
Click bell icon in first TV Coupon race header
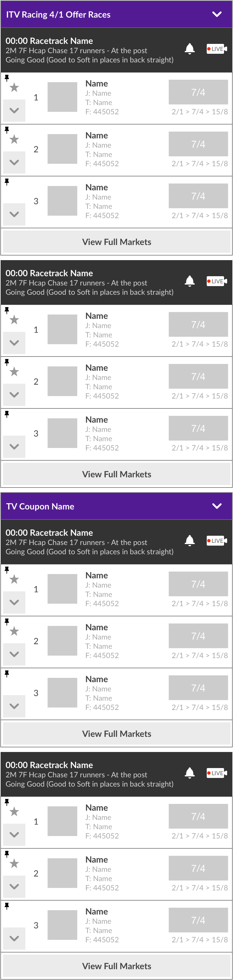(190, 540)
